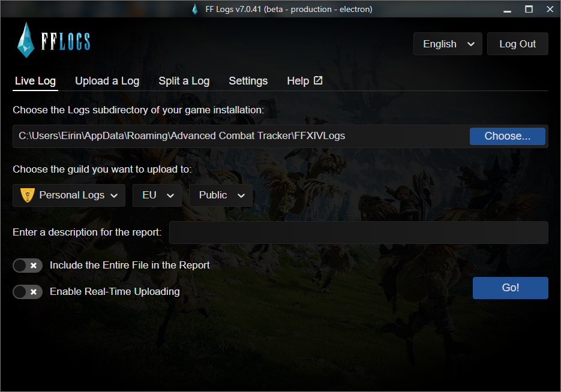The image size is (561, 392).
Task: Close the FF Logs window
Action: (550, 9)
